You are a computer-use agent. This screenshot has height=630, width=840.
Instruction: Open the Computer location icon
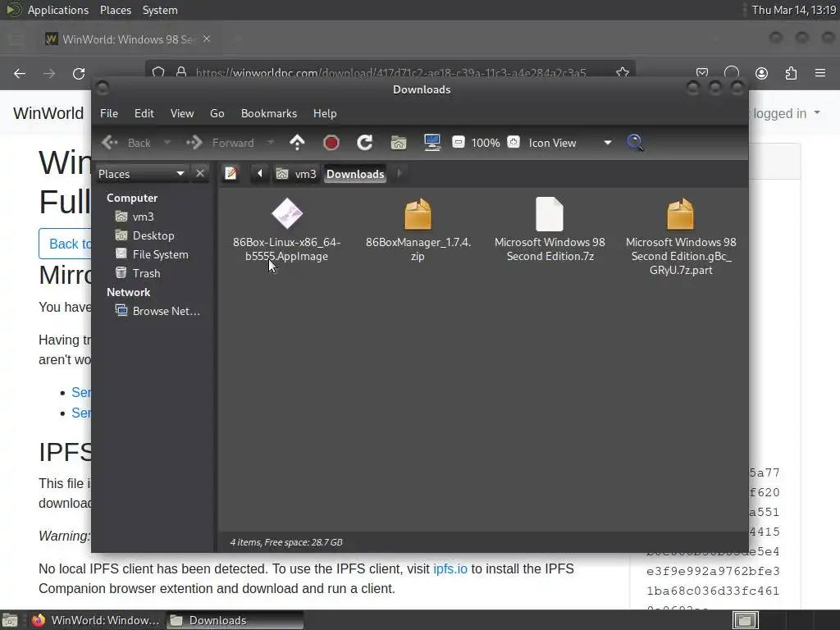431,143
